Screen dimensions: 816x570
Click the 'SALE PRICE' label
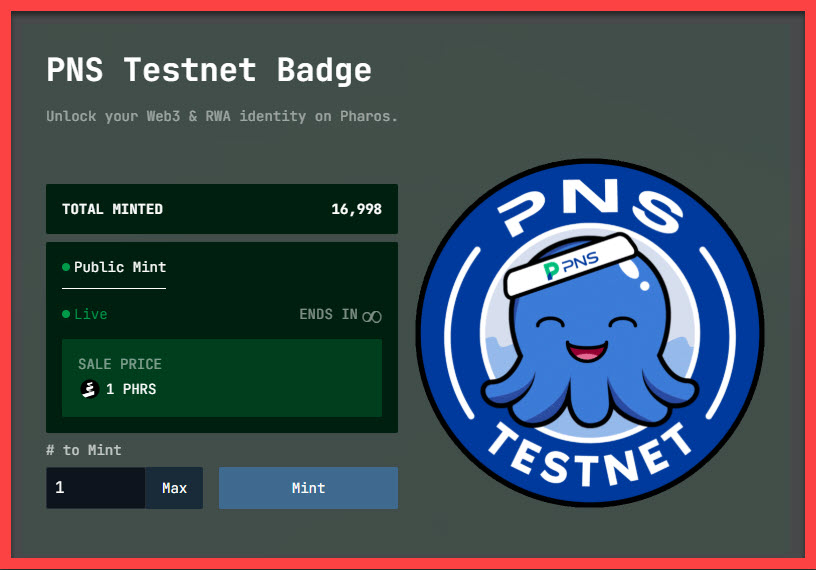pyautogui.click(x=120, y=364)
